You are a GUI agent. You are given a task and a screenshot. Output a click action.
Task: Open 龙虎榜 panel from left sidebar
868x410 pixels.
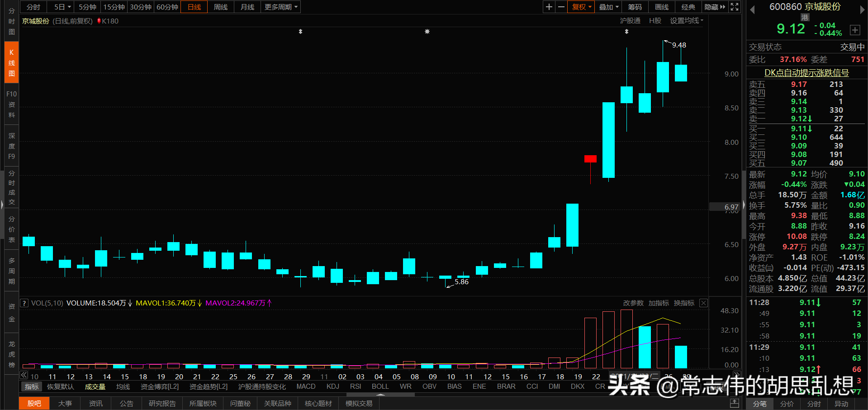pos(11,354)
